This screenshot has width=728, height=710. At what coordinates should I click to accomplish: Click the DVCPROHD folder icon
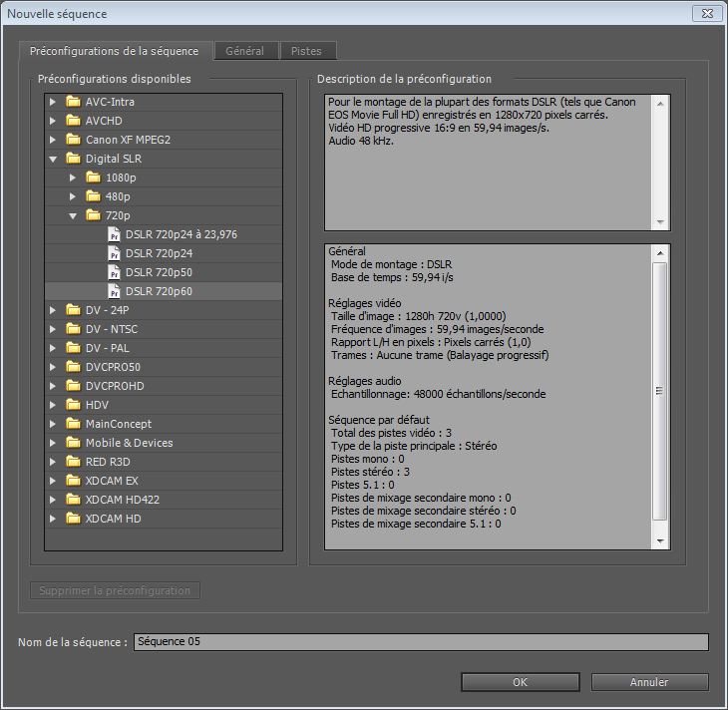[73, 386]
